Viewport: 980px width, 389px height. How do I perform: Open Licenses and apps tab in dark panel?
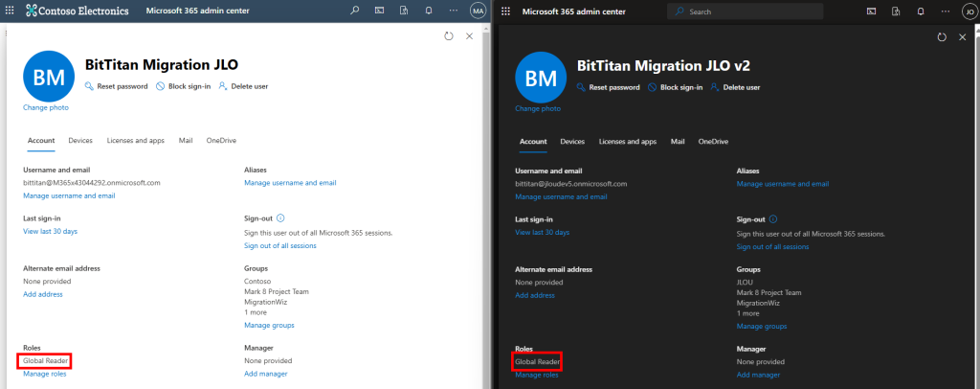[x=628, y=142]
